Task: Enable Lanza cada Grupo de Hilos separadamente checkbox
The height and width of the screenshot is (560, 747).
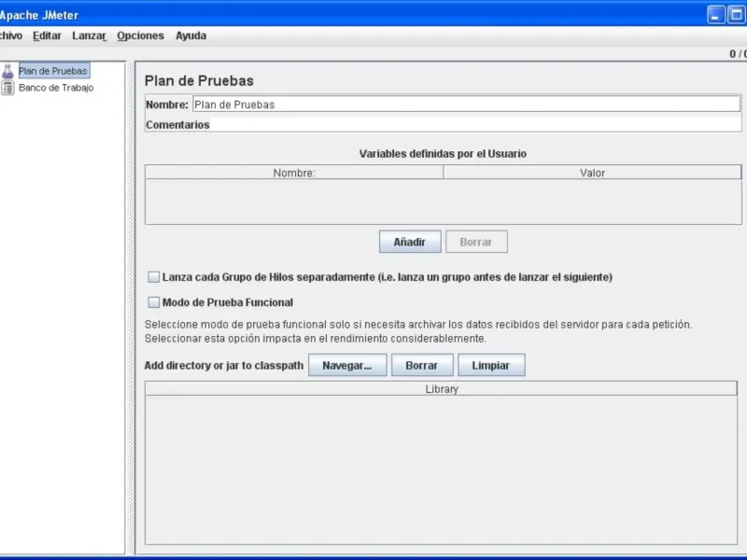Action: (x=153, y=277)
